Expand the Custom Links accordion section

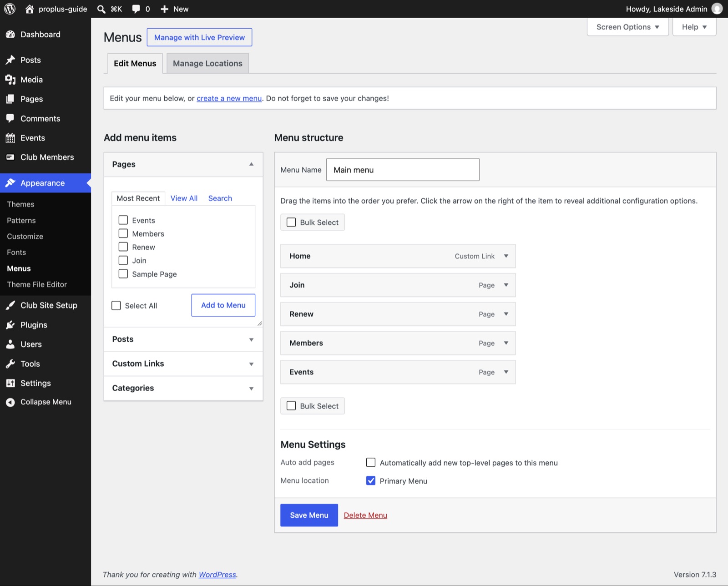(x=183, y=364)
